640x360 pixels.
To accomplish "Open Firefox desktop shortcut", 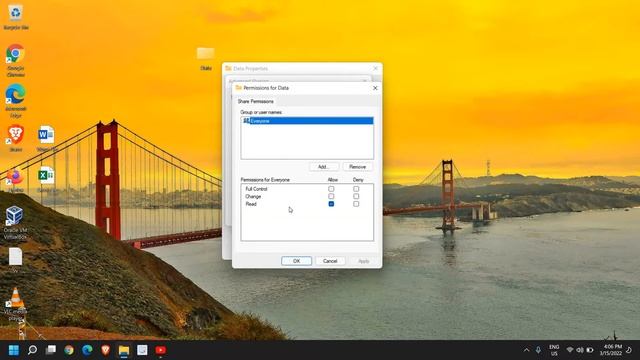I will click(x=16, y=180).
